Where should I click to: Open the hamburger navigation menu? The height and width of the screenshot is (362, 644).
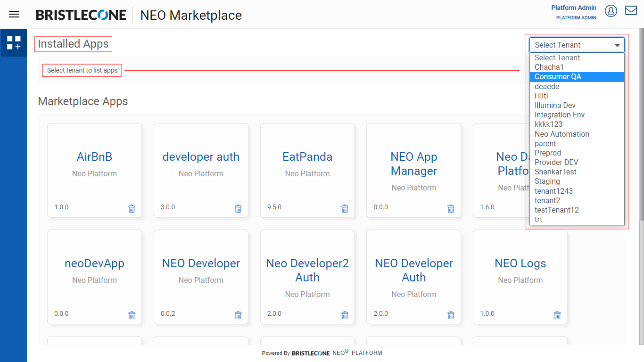point(14,14)
